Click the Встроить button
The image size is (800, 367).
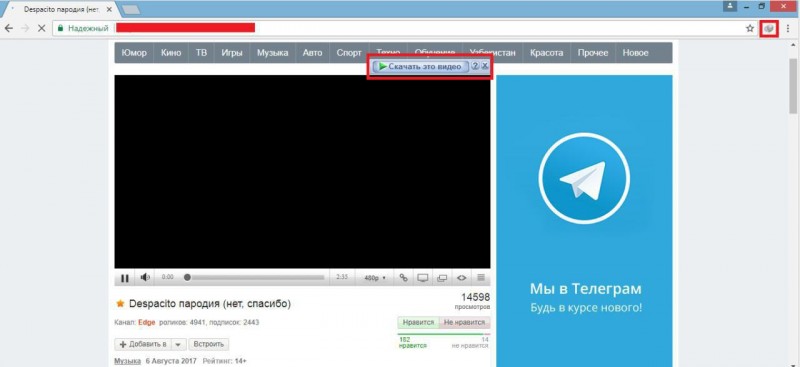[209, 345]
